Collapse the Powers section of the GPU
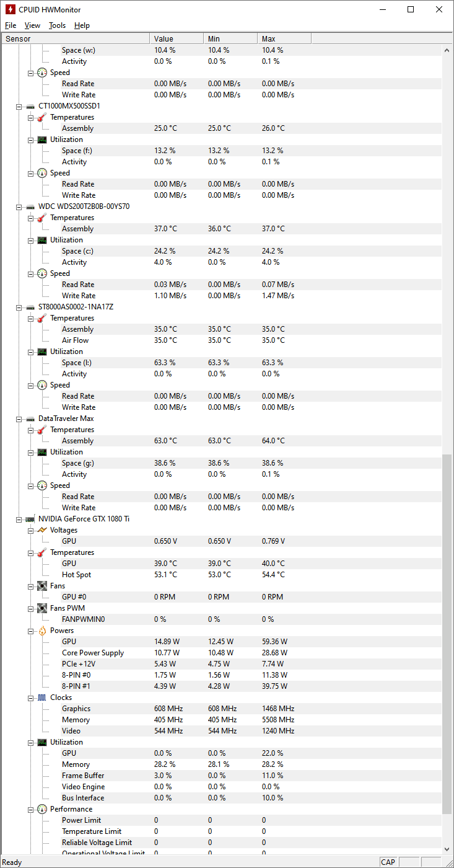The width and height of the screenshot is (454, 868). pos(31,631)
